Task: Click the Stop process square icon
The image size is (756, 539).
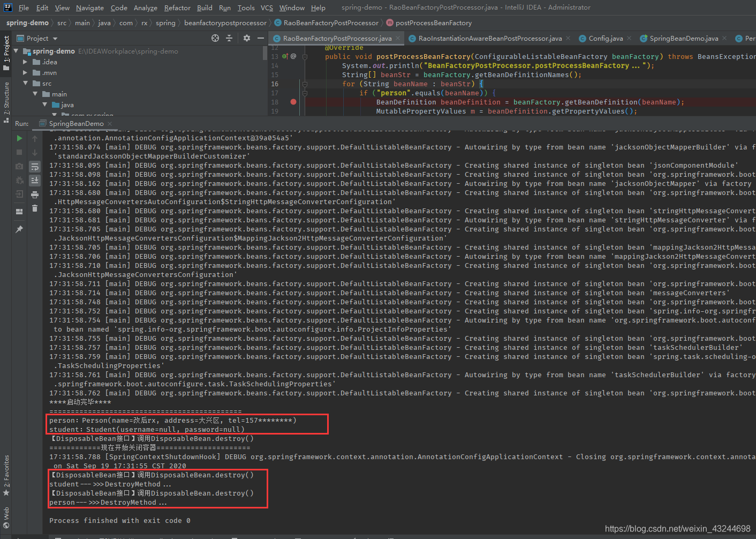Action: 20,153
